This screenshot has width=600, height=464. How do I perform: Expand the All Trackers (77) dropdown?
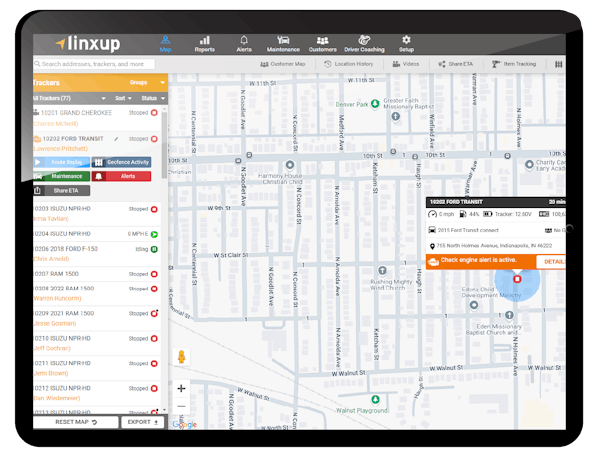pos(69,98)
